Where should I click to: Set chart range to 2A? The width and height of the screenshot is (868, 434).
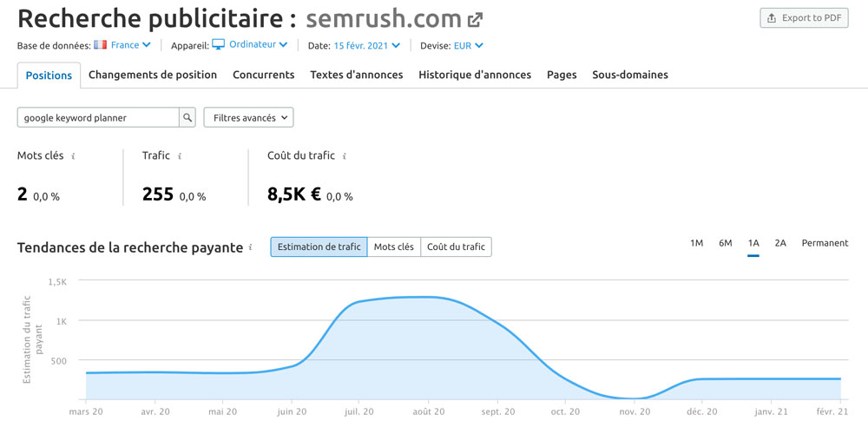pos(780,243)
